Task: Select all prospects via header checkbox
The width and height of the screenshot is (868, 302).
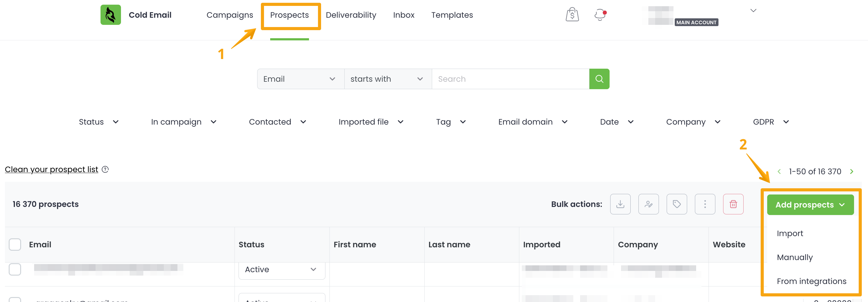Action: 15,244
